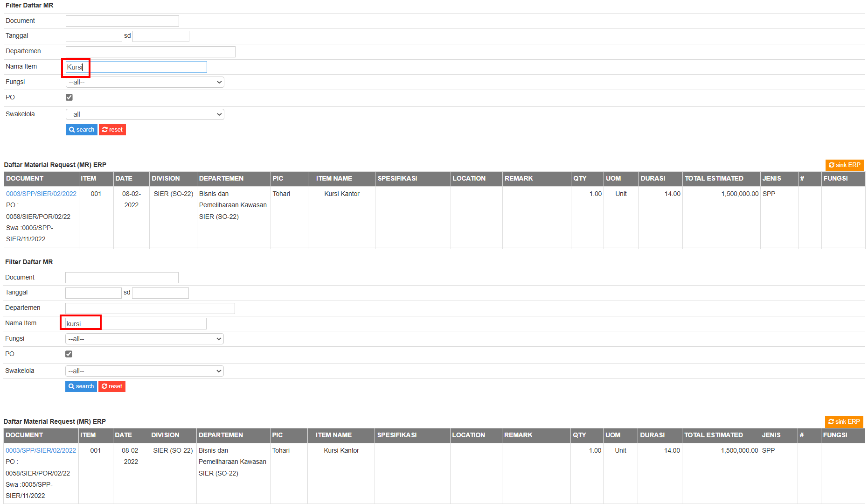This screenshot has width=868, height=504.
Task: Click the 1,500,000.00 amount in the upper table
Action: (740, 194)
